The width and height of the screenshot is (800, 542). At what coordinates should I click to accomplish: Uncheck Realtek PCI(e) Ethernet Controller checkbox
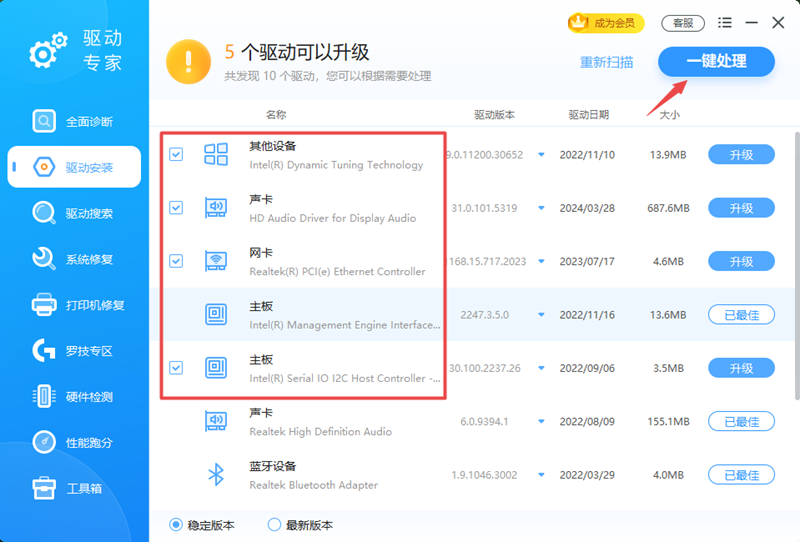176,261
